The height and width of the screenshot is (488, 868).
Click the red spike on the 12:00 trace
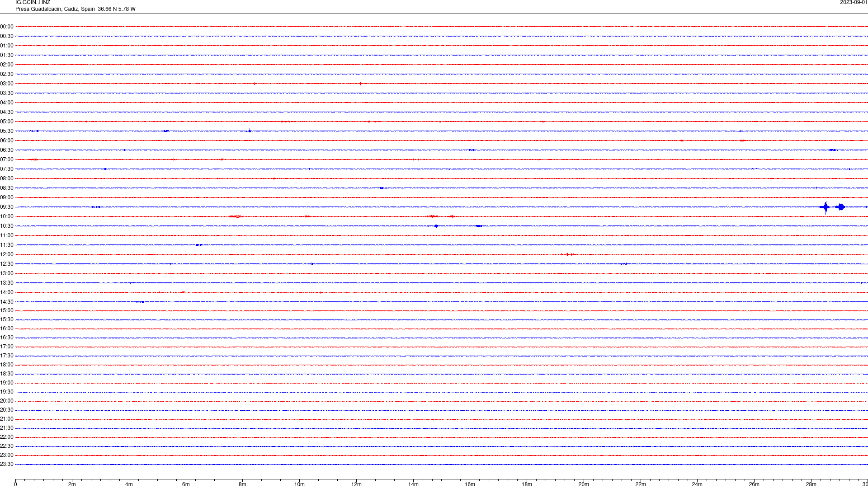pyautogui.click(x=567, y=254)
